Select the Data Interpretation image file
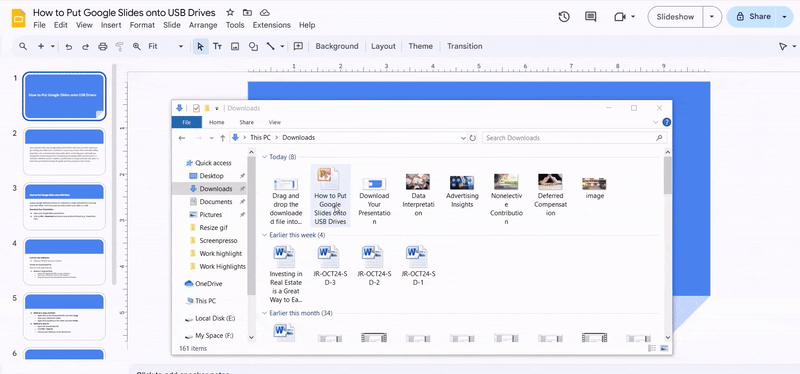The image size is (800, 374). [x=418, y=195]
